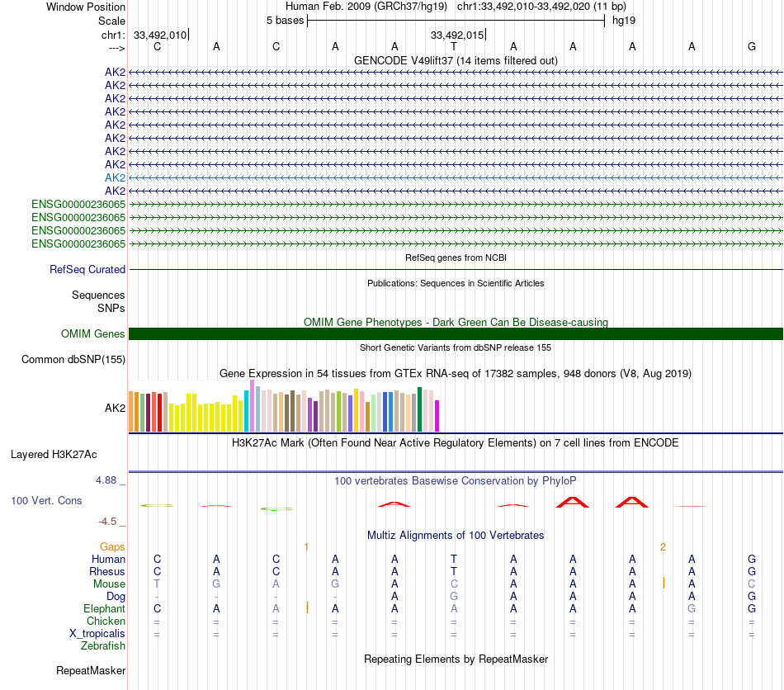Click the Gaps row label
Viewport: 784px width, 690px height.
tap(112, 547)
